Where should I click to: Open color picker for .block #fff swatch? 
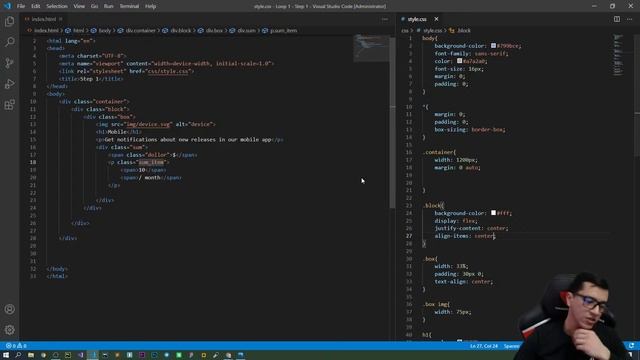(493, 213)
